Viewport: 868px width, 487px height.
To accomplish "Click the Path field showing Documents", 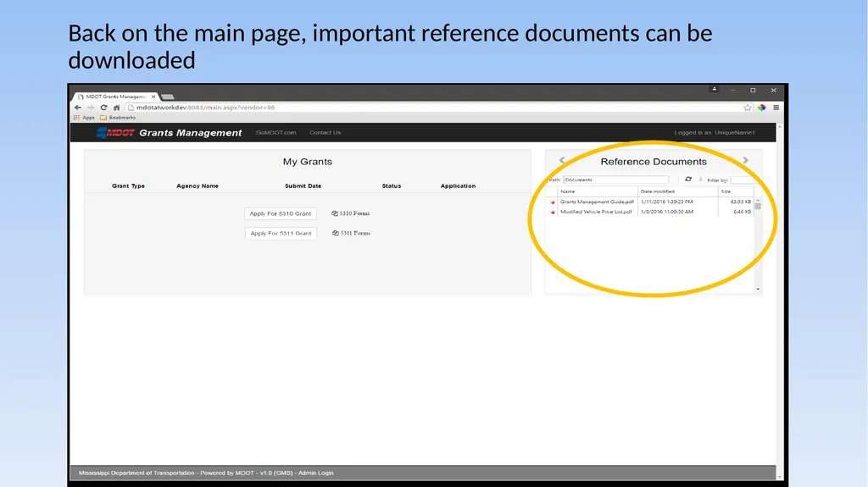I will [615, 180].
